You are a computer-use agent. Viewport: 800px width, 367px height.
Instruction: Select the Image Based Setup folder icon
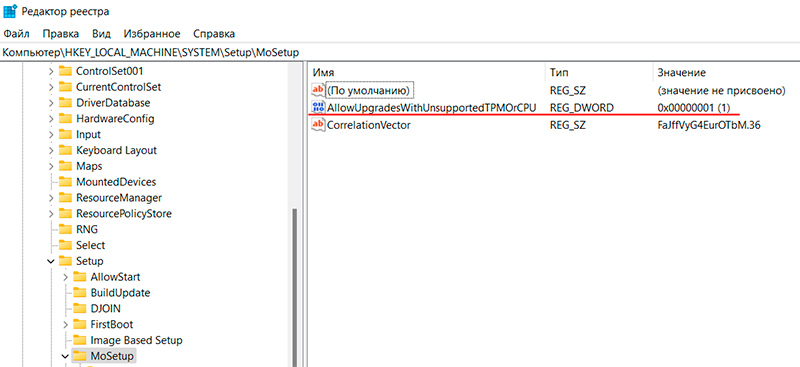point(79,340)
